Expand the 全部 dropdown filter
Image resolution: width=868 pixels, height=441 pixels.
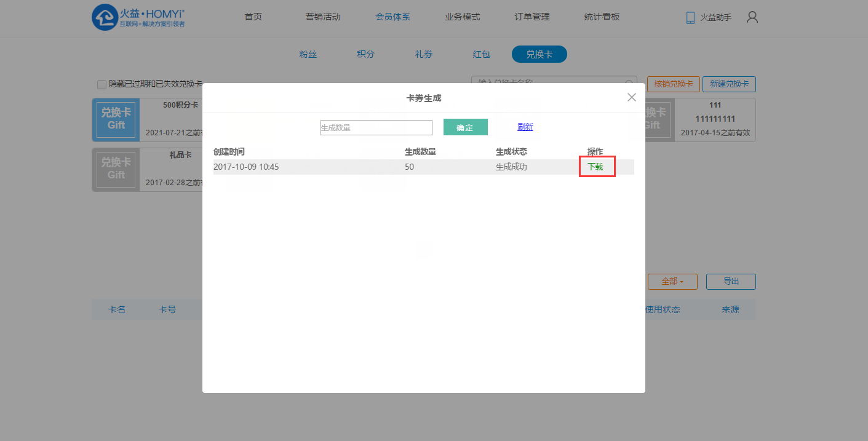pos(672,282)
